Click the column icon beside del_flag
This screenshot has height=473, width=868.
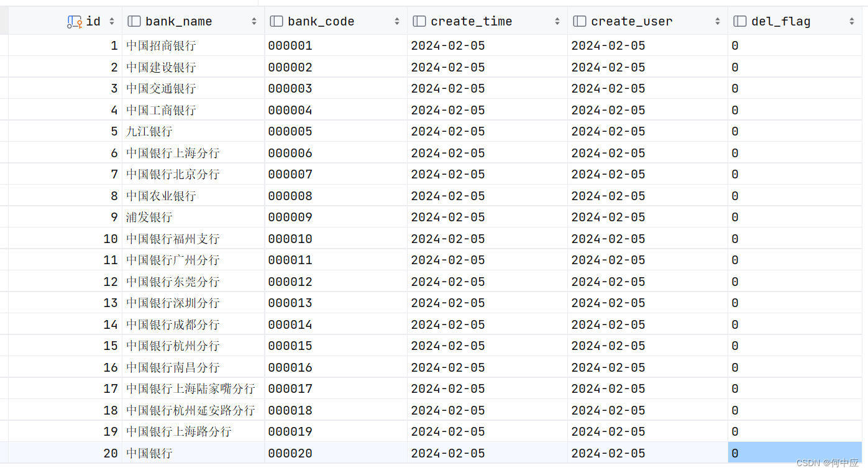740,21
